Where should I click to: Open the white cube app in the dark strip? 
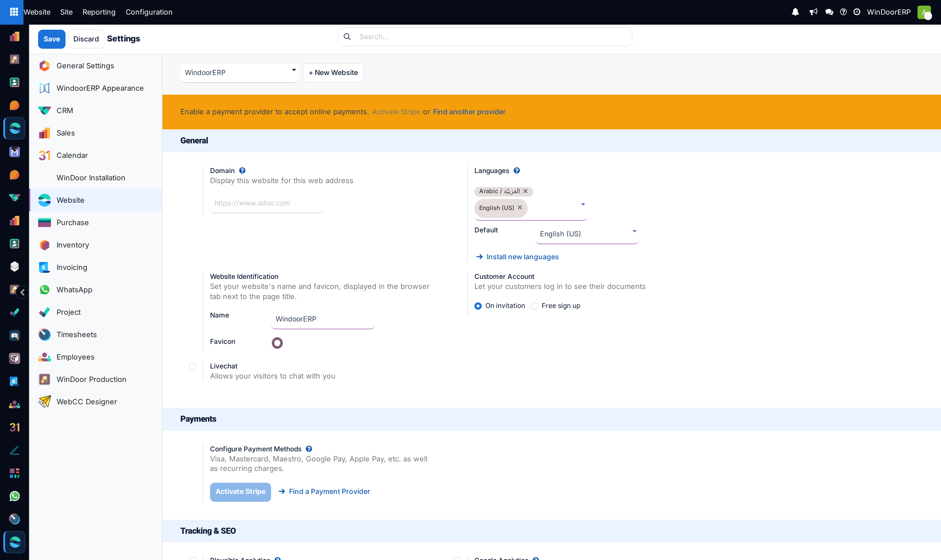(14, 266)
